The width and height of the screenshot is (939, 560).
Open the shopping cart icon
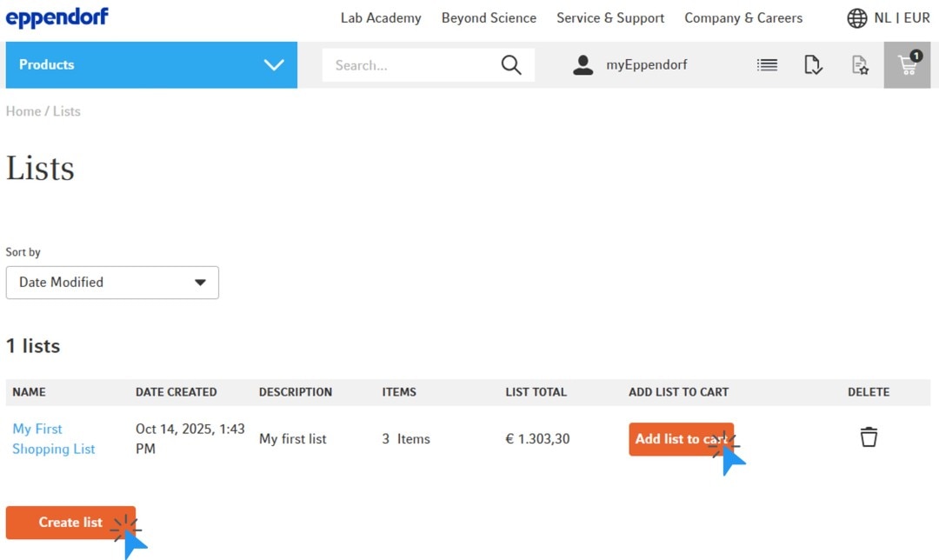tap(907, 65)
